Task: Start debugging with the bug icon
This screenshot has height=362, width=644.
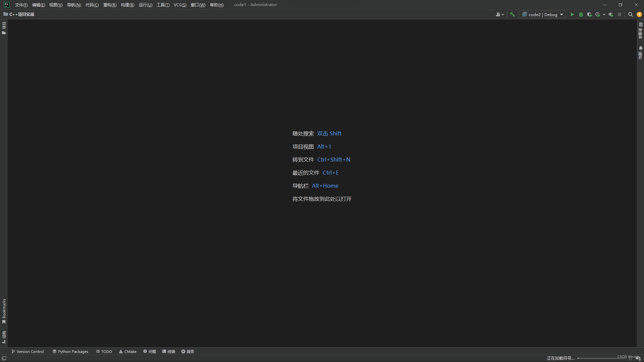Action: (x=581, y=14)
